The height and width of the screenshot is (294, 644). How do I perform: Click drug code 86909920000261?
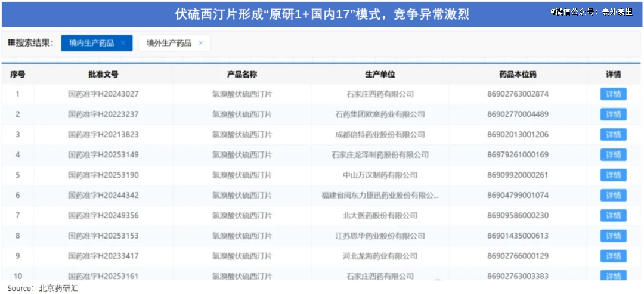(518, 175)
